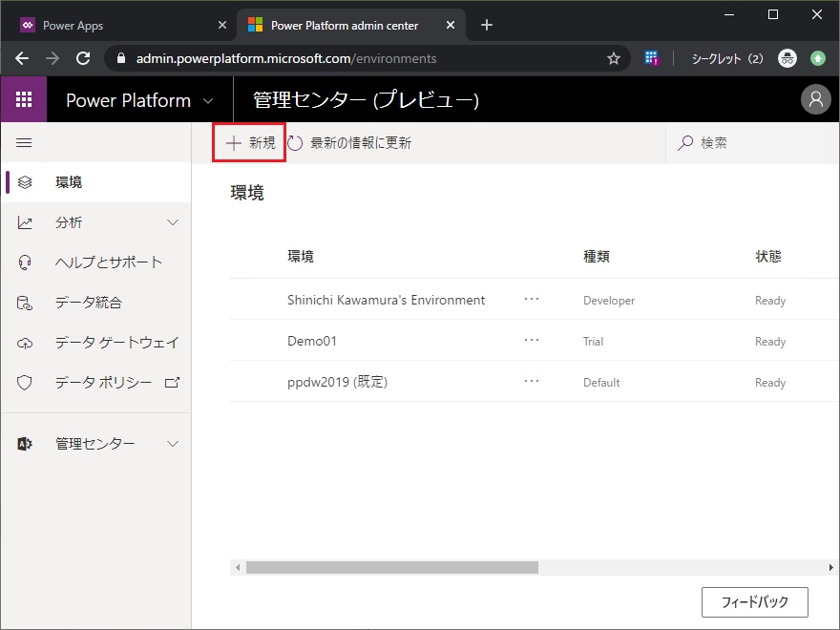This screenshot has width=840, height=630.
Task: Open Shinichi Kawamura's Environment link
Action: point(386,300)
